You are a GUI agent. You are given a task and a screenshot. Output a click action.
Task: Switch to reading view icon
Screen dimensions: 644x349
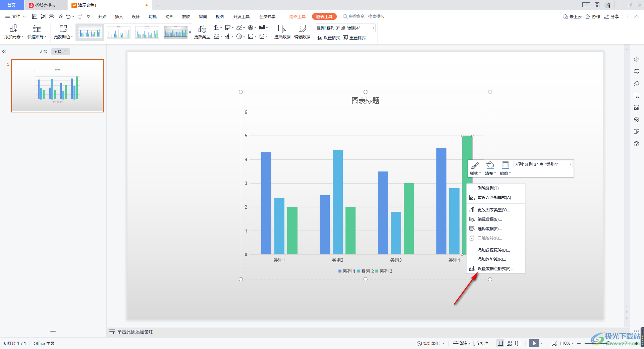518,343
